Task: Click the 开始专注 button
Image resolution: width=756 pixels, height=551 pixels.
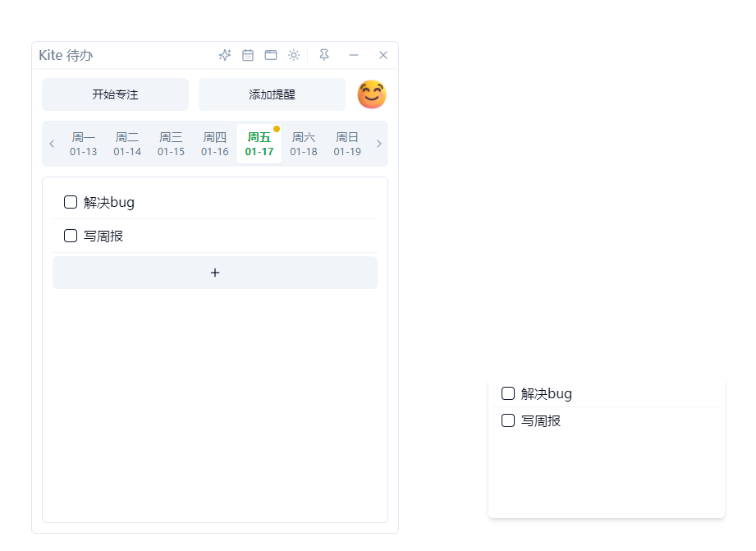Action: click(x=115, y=94)
